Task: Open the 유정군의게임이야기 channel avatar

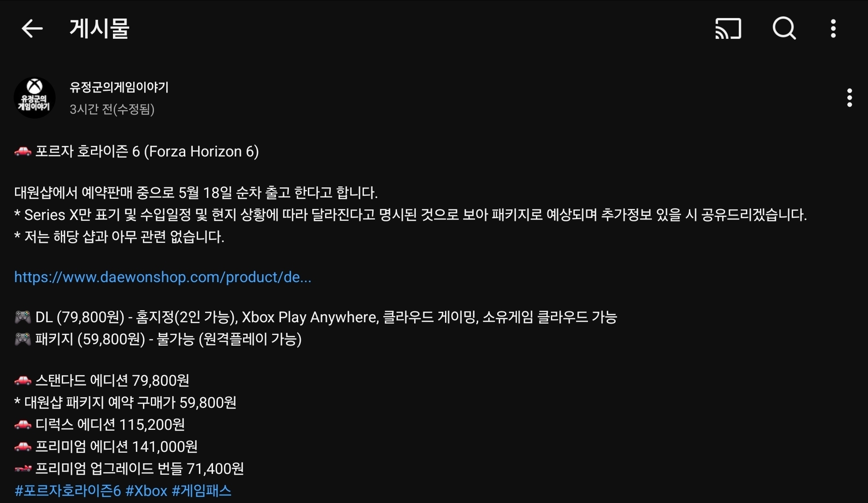Action: 35,98
